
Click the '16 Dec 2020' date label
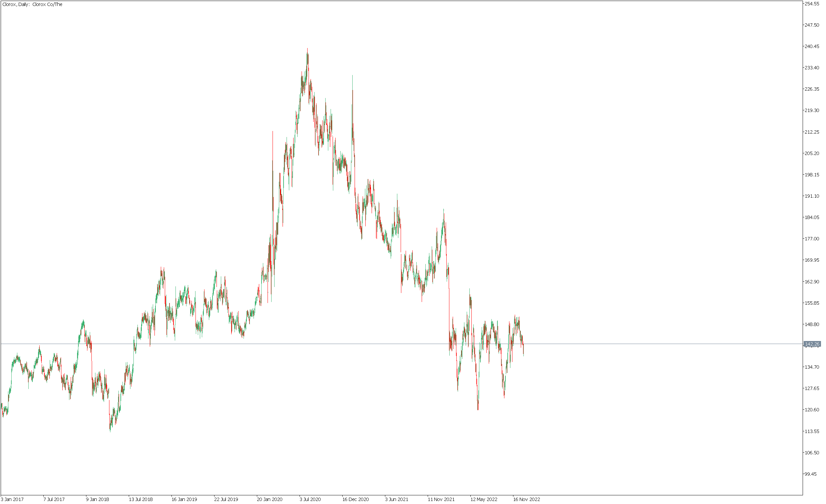coord(356,499)
